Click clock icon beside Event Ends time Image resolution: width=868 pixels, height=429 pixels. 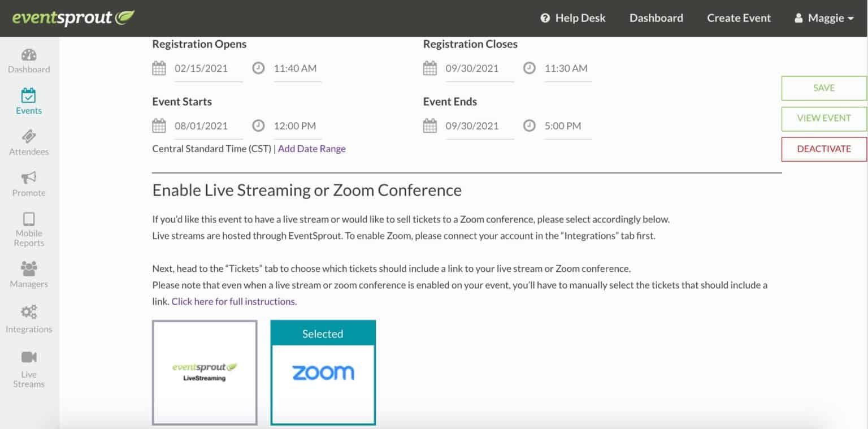tap(529, 126)
